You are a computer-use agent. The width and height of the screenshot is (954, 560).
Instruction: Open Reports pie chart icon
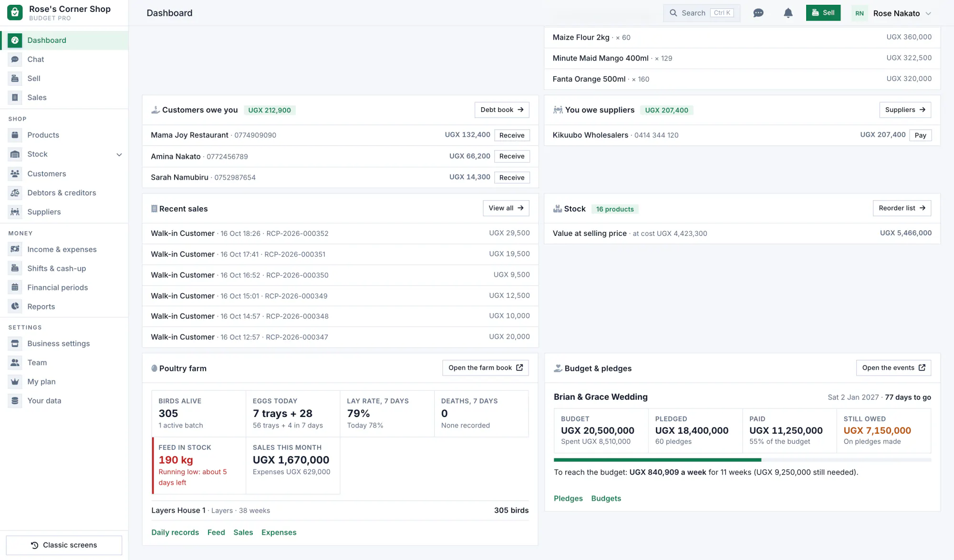pos(15,306)
